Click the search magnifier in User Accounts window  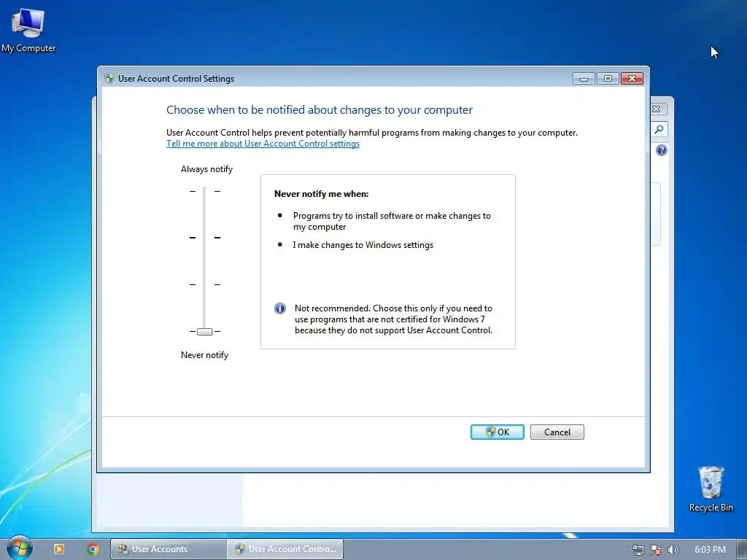tap(659, 129)
